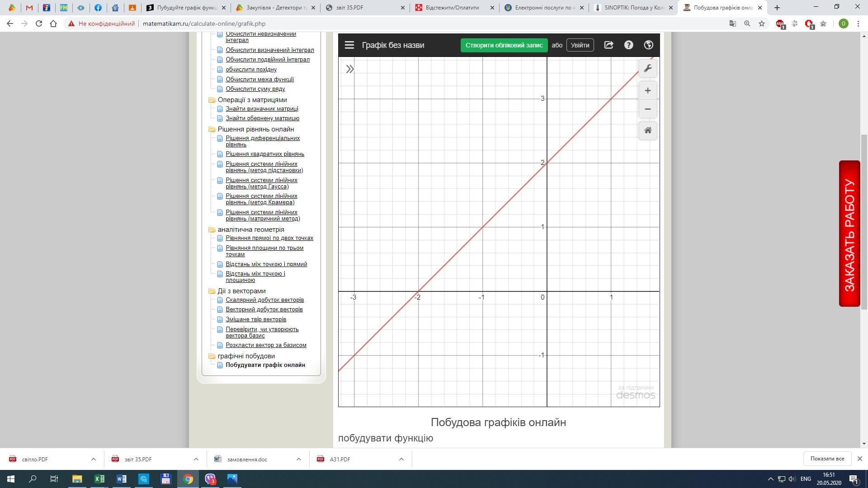The image size is (868, 488).
Task: Reset graph to default home view
Action: 647,131
